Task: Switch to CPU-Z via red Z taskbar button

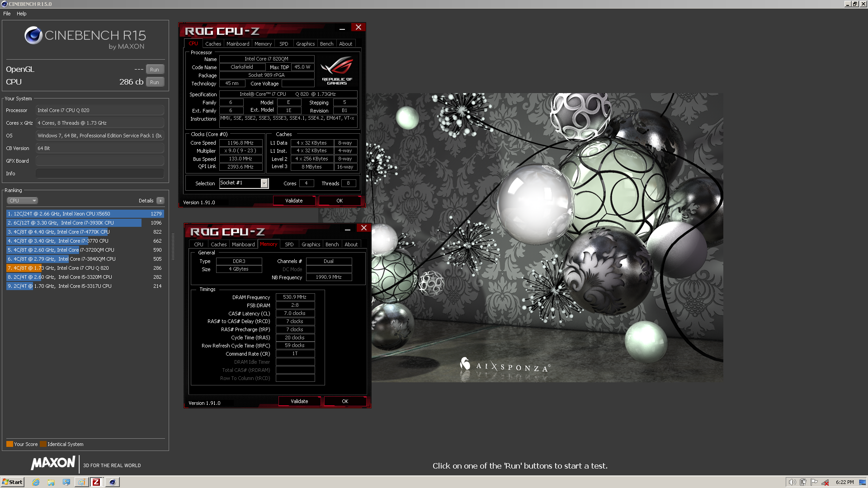Action: click(x=96, y=482)
